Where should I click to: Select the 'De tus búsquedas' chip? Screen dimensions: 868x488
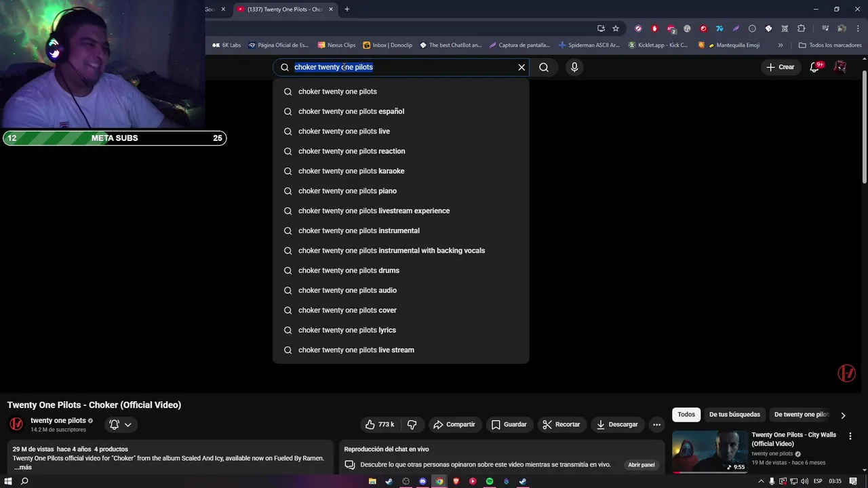pyautogui.click(x=734, y=414)
